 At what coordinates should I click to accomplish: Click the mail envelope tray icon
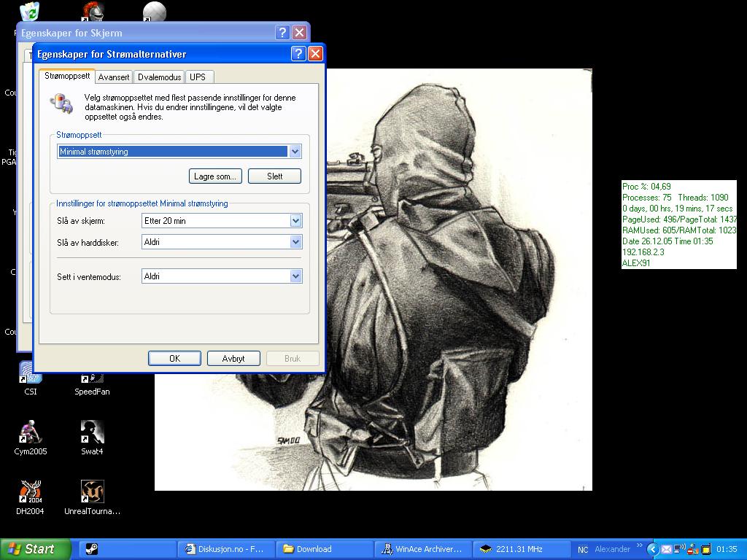(666, 549)
